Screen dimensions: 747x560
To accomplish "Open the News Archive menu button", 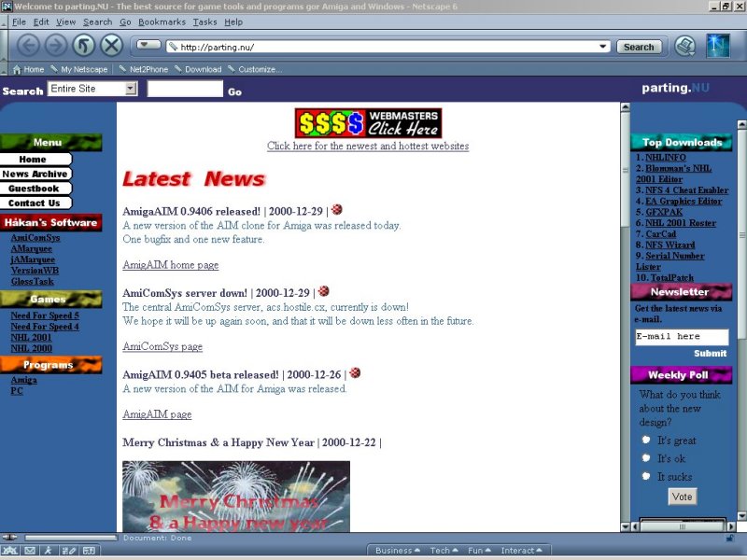I will click(x=35, y=174).
